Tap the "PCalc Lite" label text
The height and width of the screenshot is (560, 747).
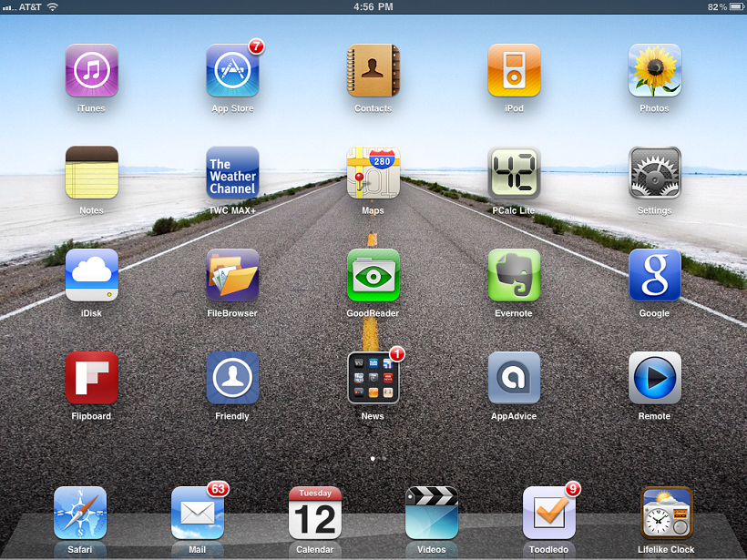tap(513, 210)
